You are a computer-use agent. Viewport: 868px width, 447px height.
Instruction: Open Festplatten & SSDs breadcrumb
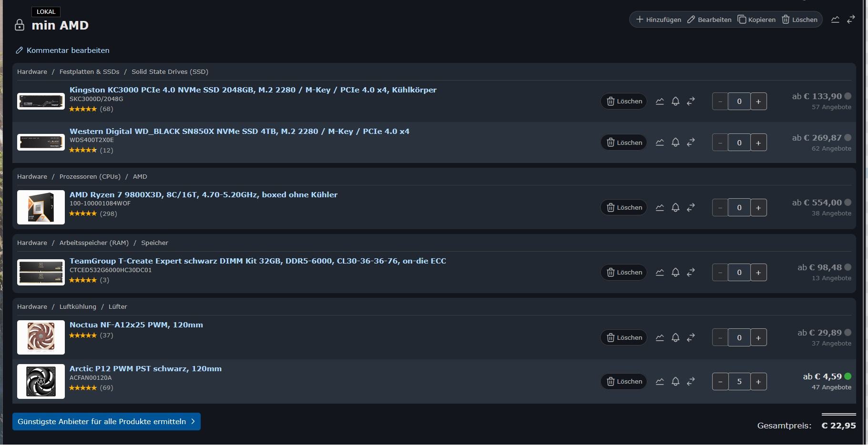click(89, 71)
